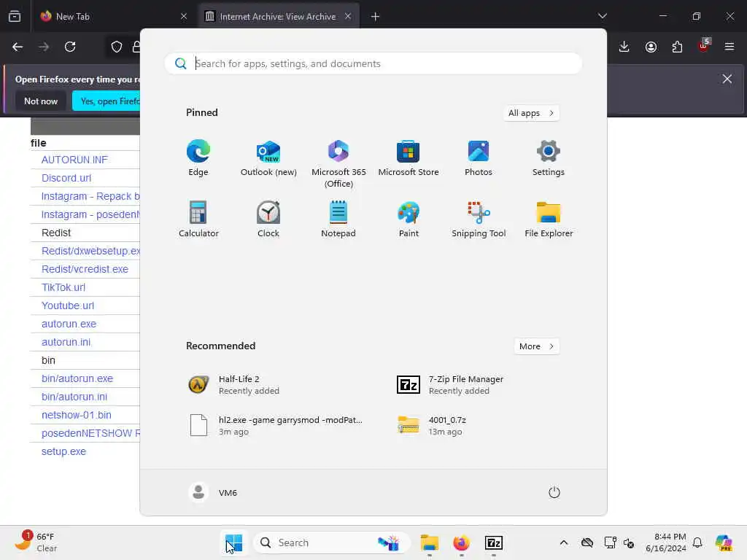The width and height of the screenshot is (747, 560).
Task: Show hidden system tray icons
Action: [x=564, y=542]
